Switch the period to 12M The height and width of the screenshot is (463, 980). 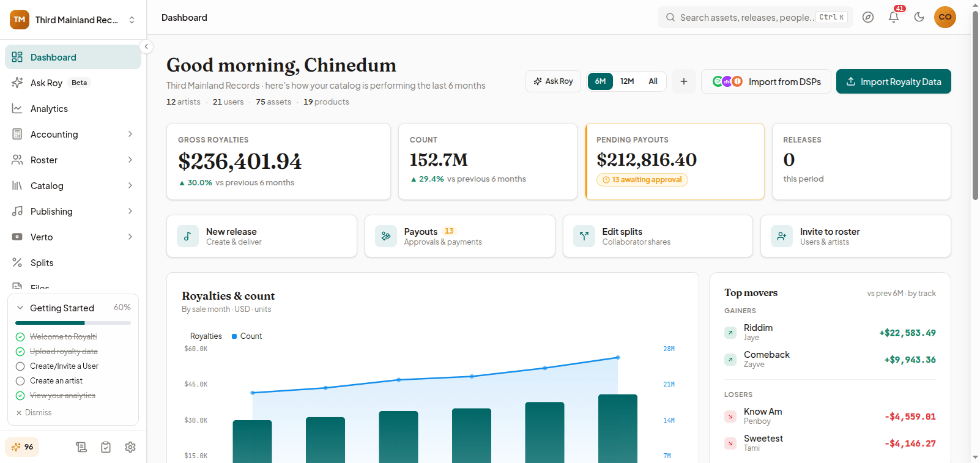(627, 81)
